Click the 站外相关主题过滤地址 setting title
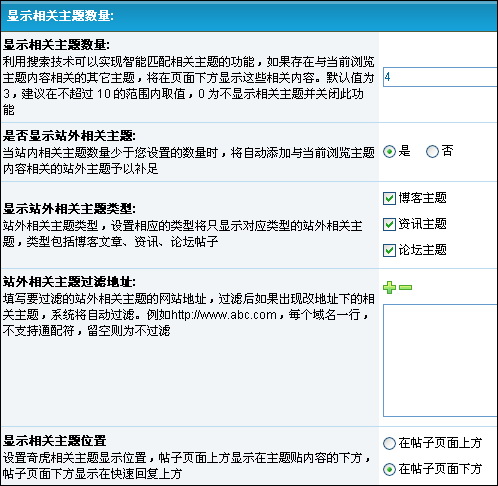The height and width of the screenshot is (486, 498). click(x=69, y=282)
